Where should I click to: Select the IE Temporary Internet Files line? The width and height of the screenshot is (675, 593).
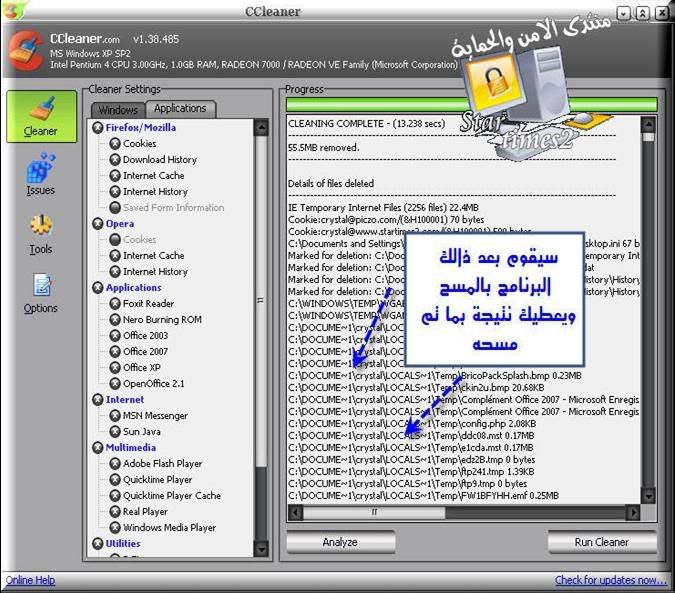(383, 207)
